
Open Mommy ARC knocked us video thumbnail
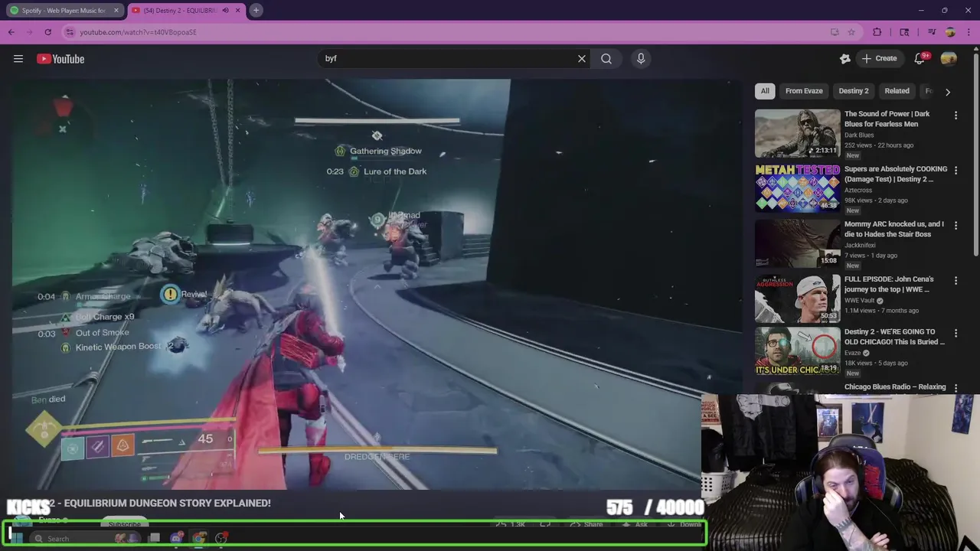[797, 243]
